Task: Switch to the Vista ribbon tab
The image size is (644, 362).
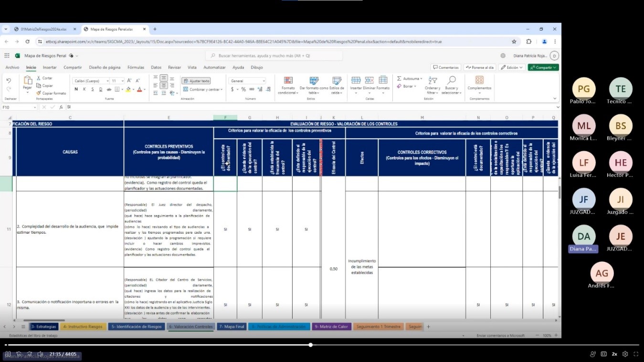Action: coord(192,68)
